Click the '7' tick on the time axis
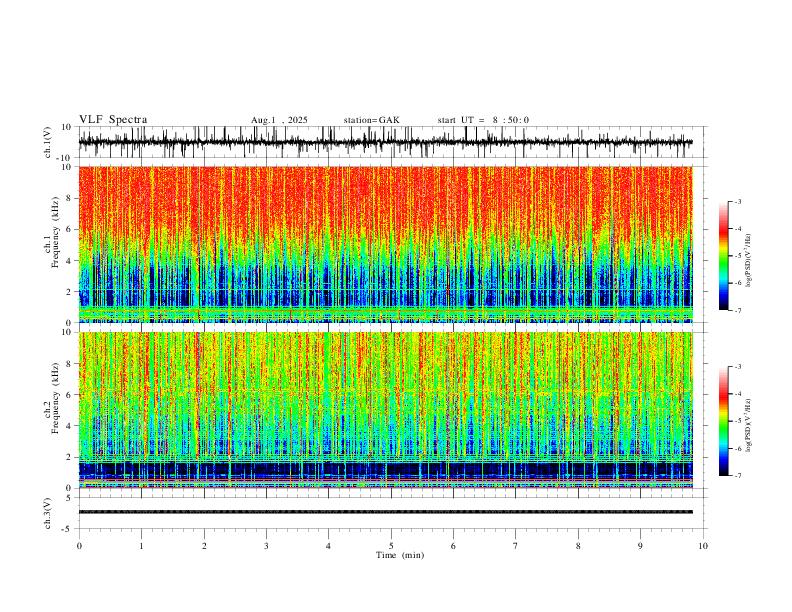This screenshot has width=792, height=612. click(x=516, y=546)
